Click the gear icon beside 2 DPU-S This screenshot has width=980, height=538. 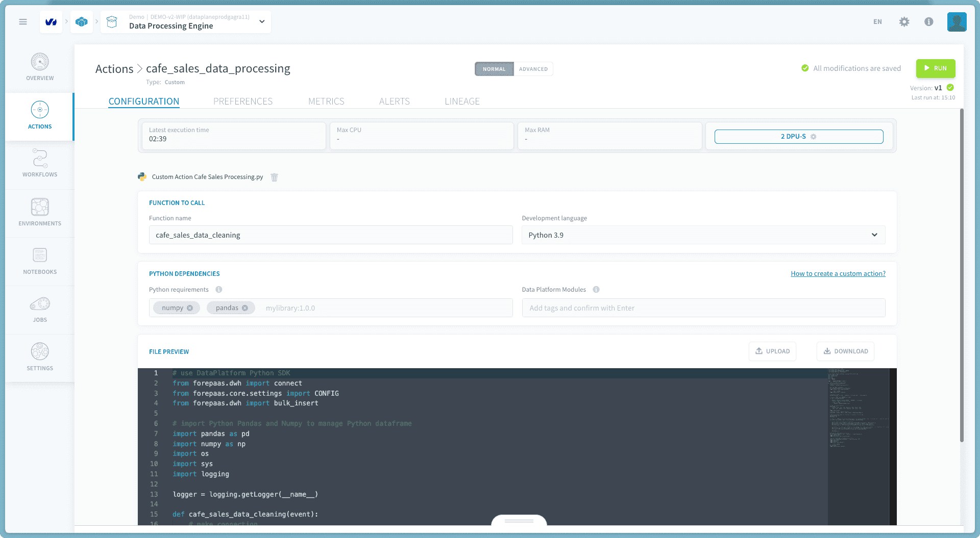814,137
